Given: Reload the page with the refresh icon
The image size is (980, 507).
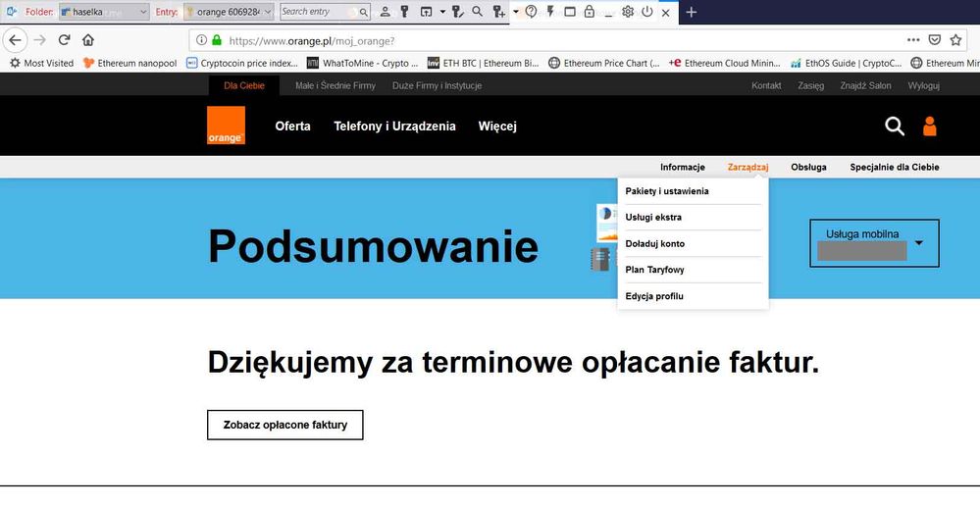Looking at the screenshot, I should (x=65, y=40).
